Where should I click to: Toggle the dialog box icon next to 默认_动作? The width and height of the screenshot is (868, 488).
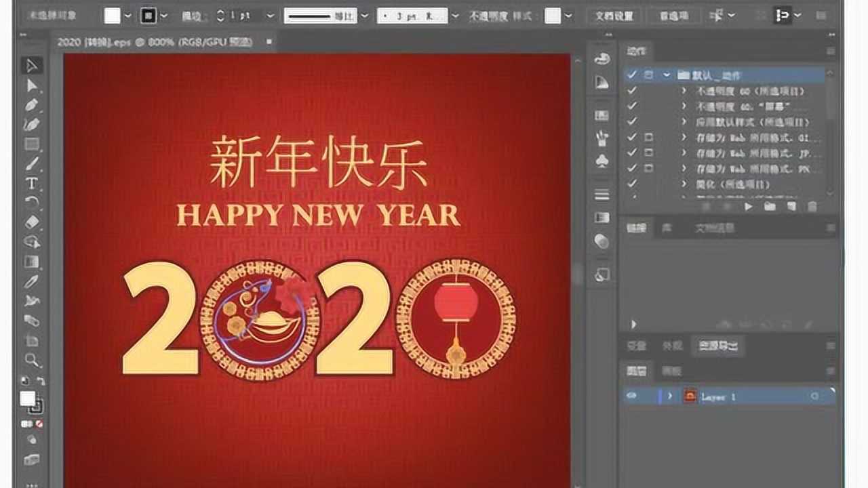pyautogui.click(x=648, y=75)
